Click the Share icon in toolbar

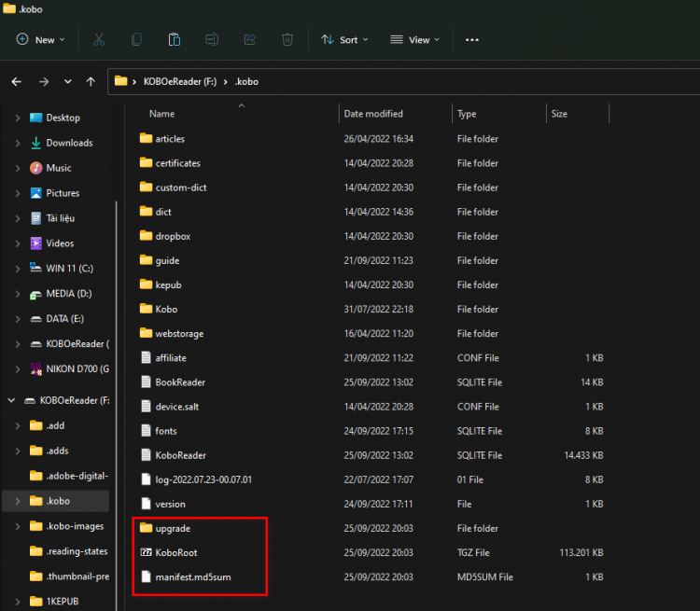(x=249, y=40)
